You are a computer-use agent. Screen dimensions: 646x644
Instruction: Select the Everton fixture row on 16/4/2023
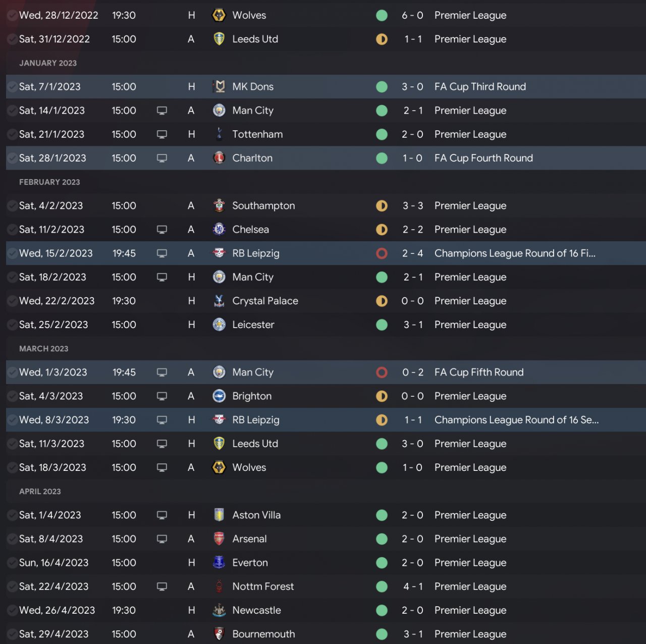(x=323, y=563)
